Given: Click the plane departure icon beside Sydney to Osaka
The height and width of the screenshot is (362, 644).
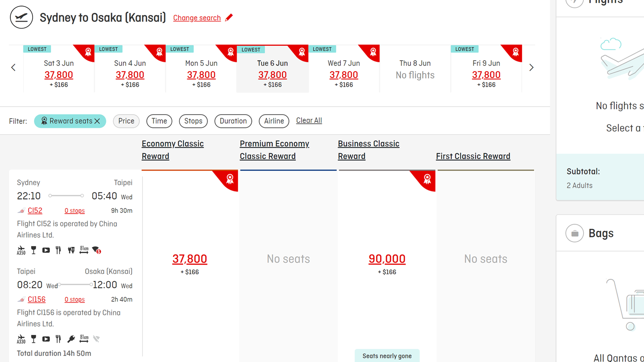Looking at the screenshot, I should point(21,17).
